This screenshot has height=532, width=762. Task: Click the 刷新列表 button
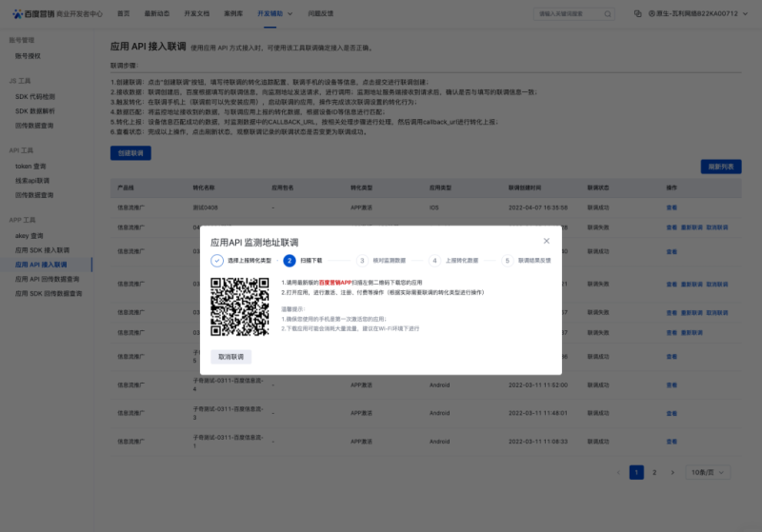[x=721, y=167]
